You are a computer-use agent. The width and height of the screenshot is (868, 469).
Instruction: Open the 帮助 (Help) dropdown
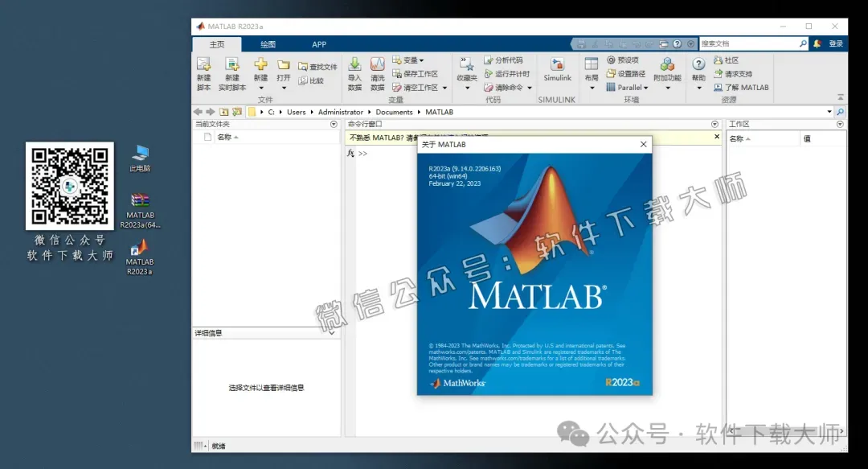click(x=698, y=88)
